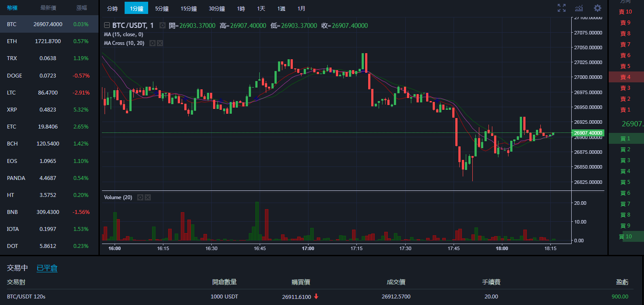The image size is (644, 305).
Task: Switch chart to 分時 view
Action: pos(112,9)
